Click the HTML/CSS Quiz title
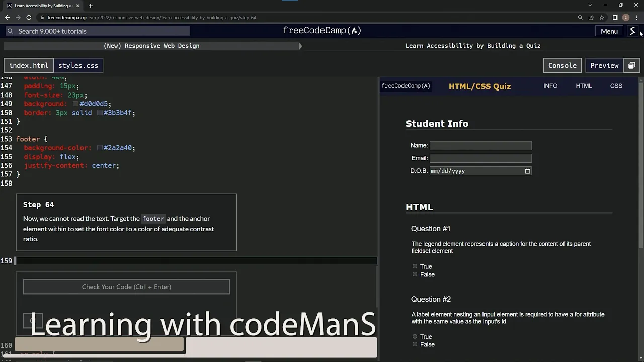The width and height of the screenshot is (644, 362). 479,86
